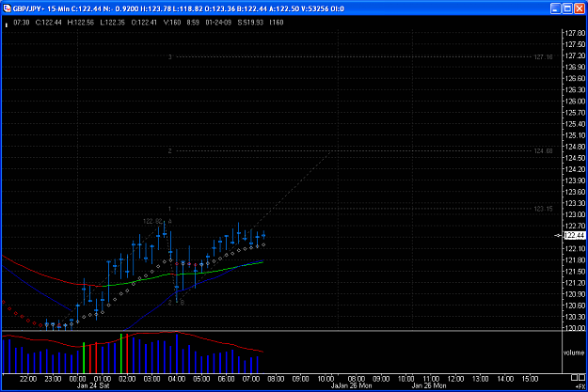Image resolution: width=588 pixels, height=392 pixels.
Task: Click the S:519.93 readout
Action: [250, 23]
